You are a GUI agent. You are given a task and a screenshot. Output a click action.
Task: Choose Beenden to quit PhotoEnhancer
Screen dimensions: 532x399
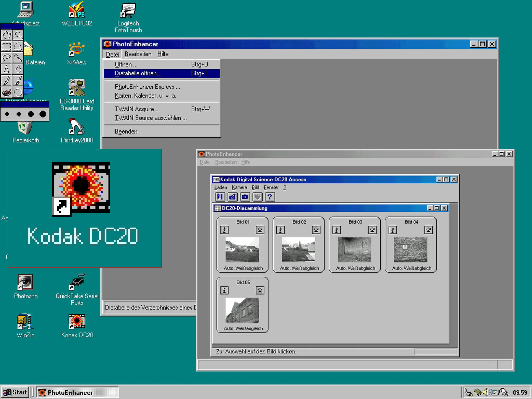click(x=162, y=132)
